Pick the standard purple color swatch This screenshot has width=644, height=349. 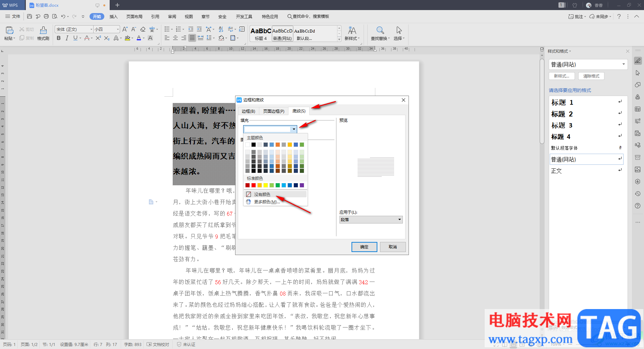(302, 185)
